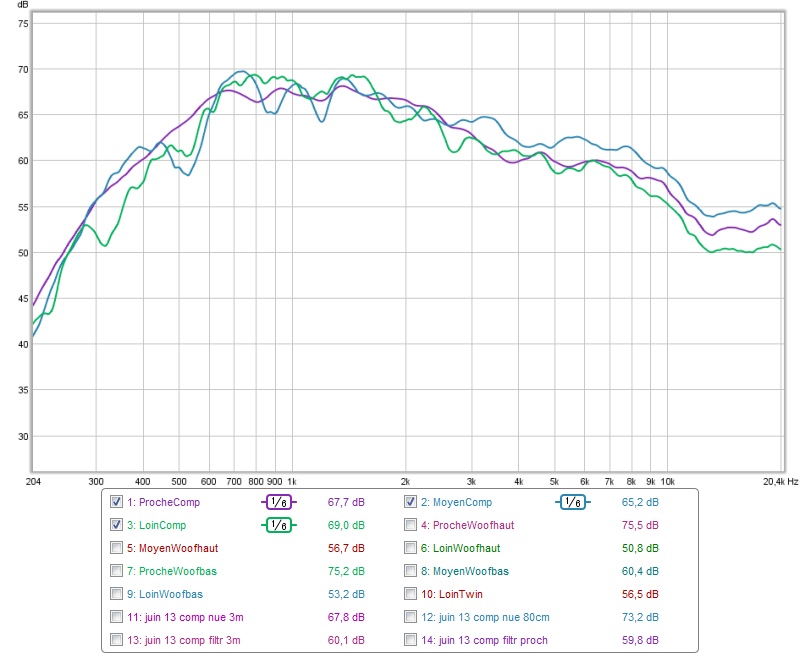This screenshot has width=800, height=654.
Task: Click the blue 1/6 smoothing icon for MoyenComp
Action: [x=573, y=502]
